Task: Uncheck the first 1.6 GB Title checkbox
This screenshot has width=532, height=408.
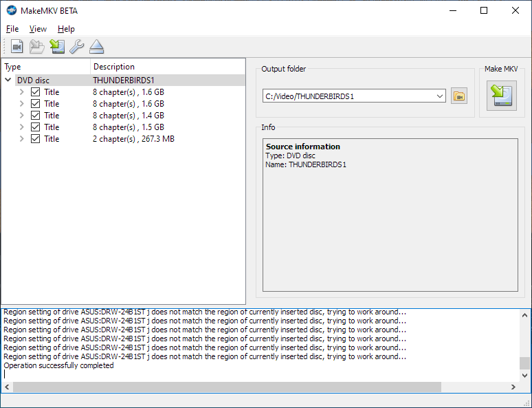Action: click(x=35, y=92)
